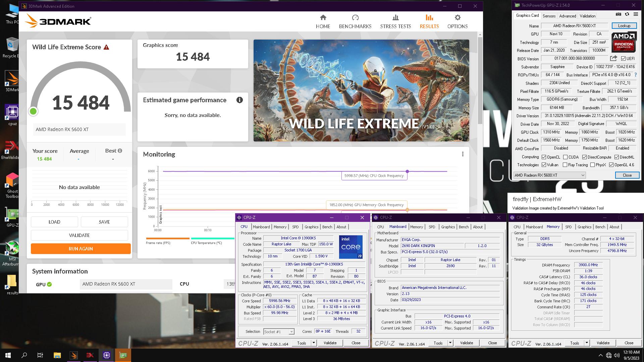Click the taskbar search icon
Screen dimensions: 644x362
pyautogui.click(x=24, y=355)
